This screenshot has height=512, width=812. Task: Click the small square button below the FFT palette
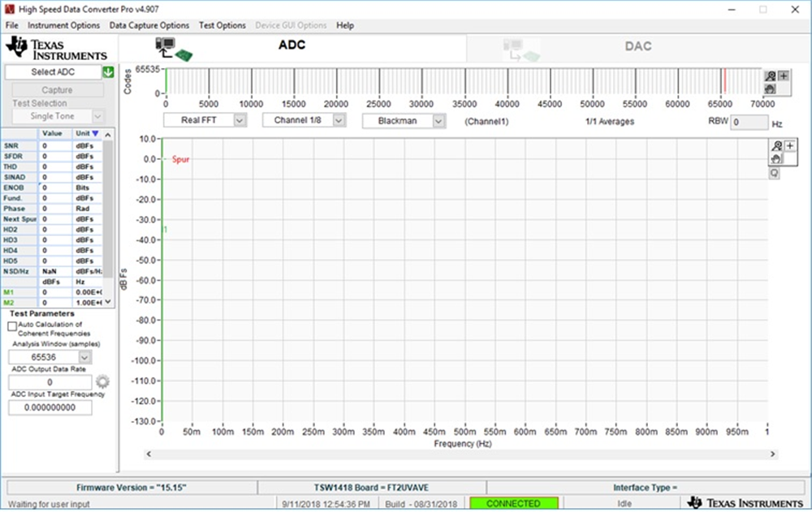[x=775, y=173]
